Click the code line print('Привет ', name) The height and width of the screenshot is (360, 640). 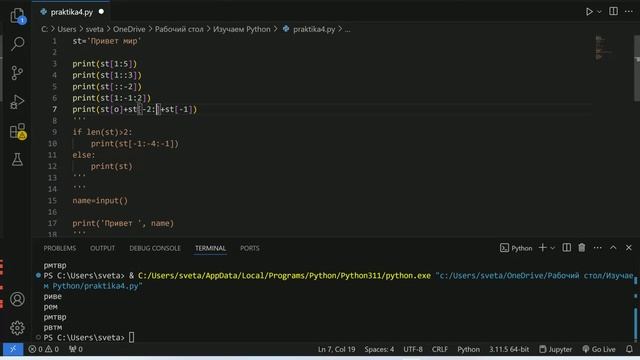[x=123, y=224]
